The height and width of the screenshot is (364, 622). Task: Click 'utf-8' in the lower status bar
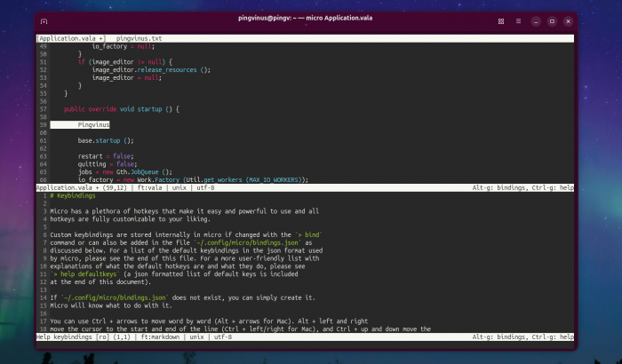[x=223, y=337]
